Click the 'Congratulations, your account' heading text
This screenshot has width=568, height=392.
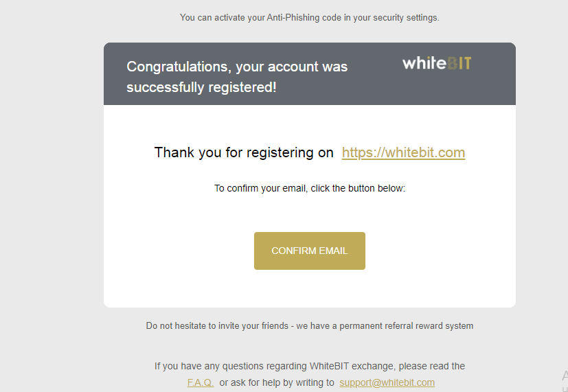[x=237, y=67]
